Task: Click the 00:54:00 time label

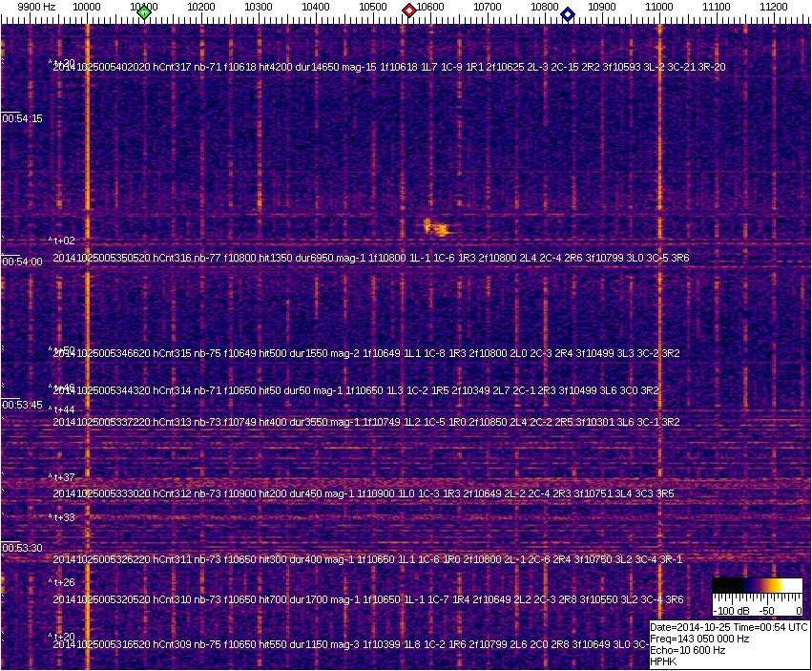Action: [22, 262]
